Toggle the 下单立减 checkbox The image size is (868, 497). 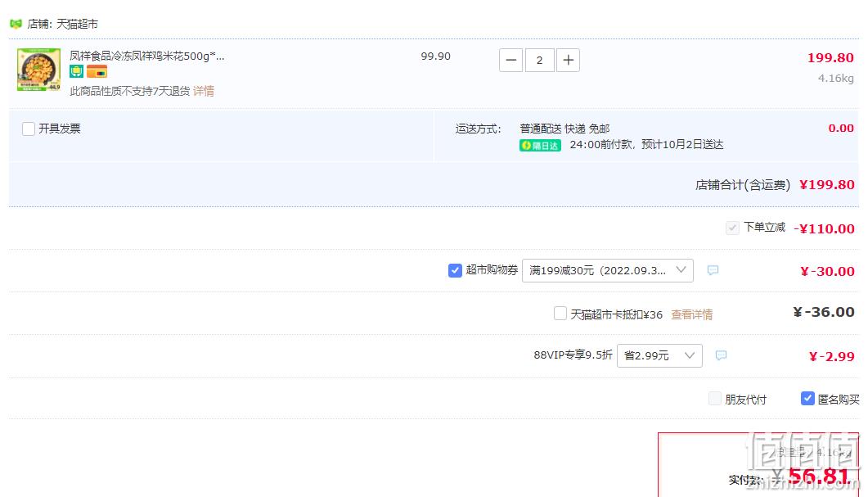click(x=732, y=228)
